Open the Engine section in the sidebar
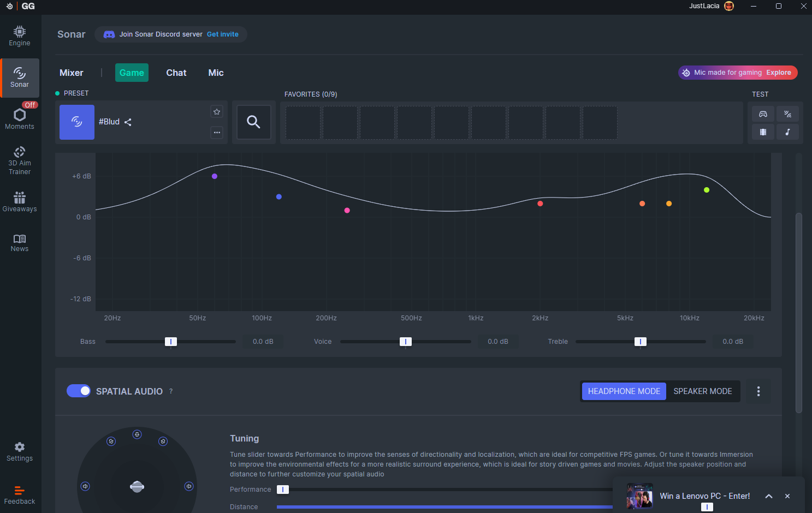812x513 pixels. pyautogui.click(x=20, y=36)
